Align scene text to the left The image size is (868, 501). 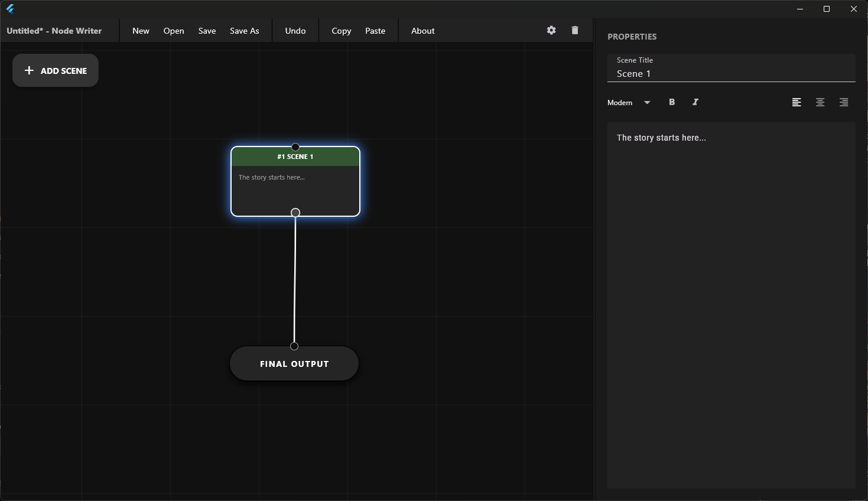point(797,102)
